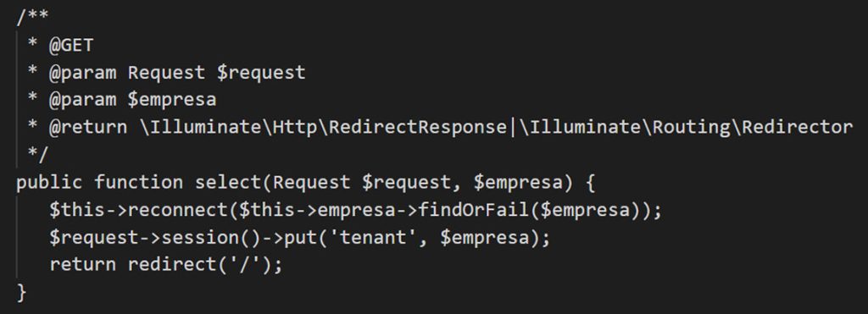Image resolution: width=868 pixels, height=314 pixels.
Task: Click the 'function' keyword
Action: coord(138,183)
